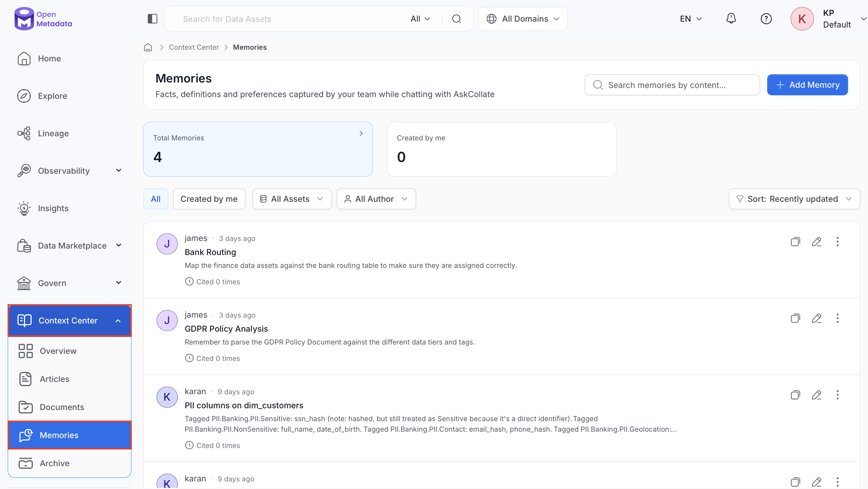Open the Documents section

point(69,407)
